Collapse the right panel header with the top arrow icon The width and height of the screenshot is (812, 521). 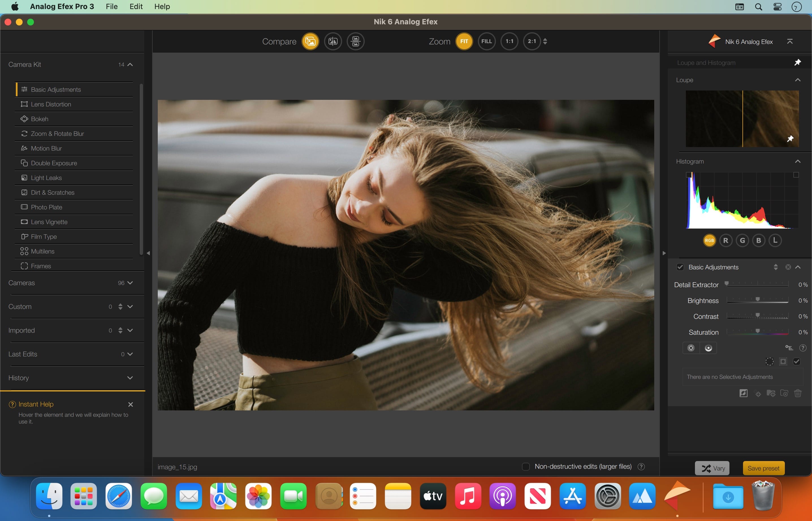click(790, 41)
